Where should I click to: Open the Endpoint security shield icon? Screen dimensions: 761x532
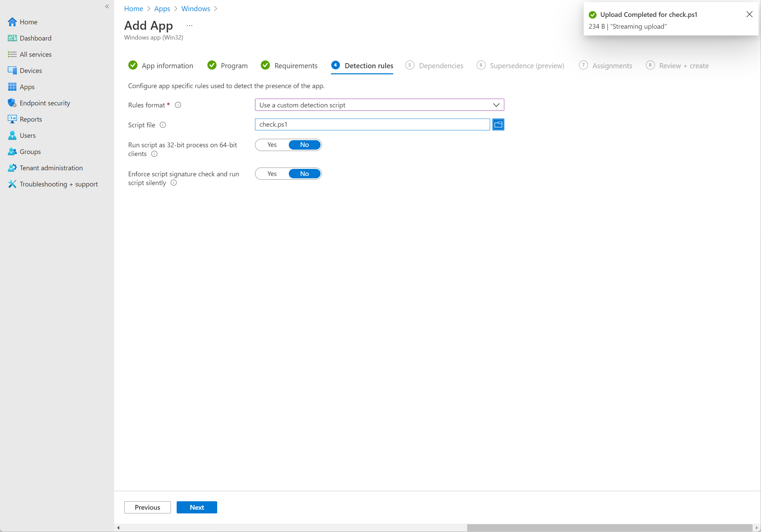click(12, 103)
